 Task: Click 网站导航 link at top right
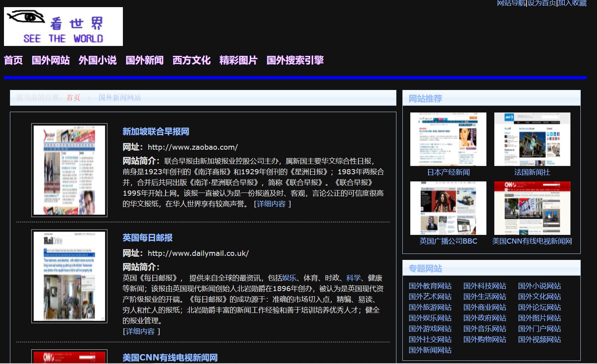[x=511, y=3]
